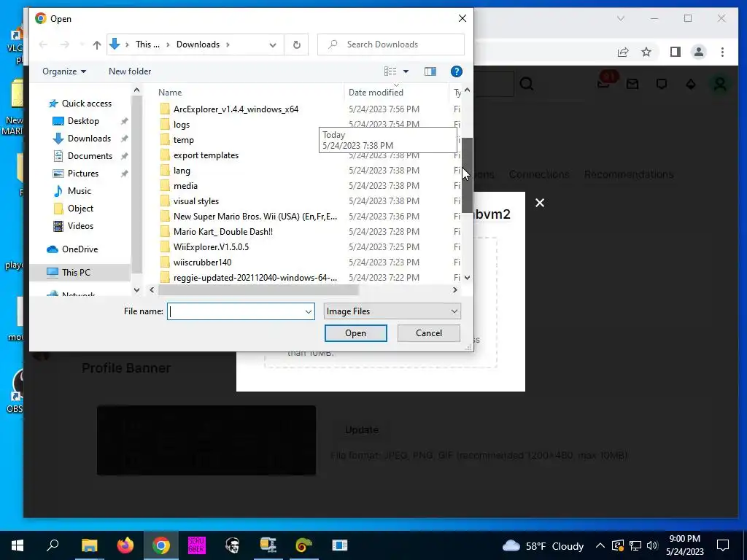This screenshot has height=560, width=747.
Task: Click the New folder button
Action: pos(130,71)
